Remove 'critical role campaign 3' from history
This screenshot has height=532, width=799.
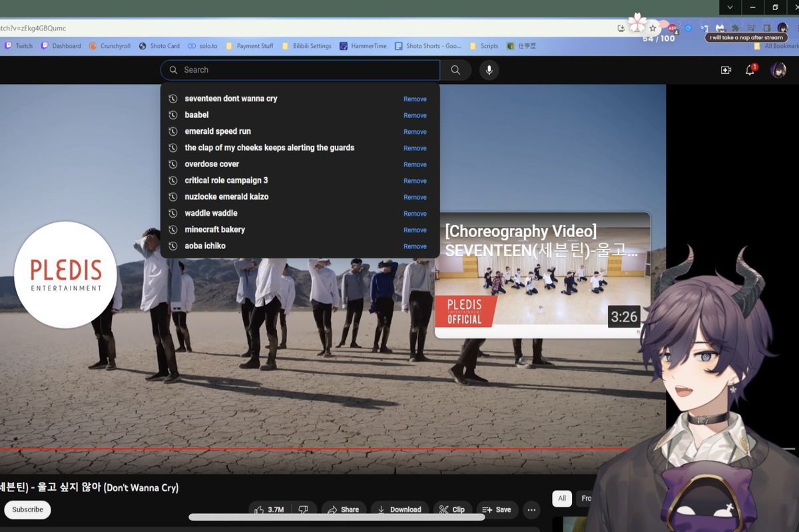(415, 181)
